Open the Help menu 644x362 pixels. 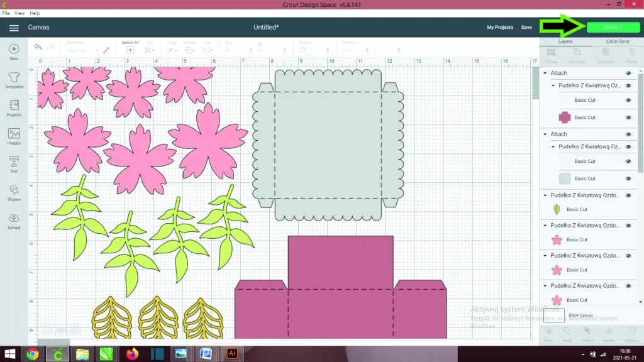coord(35,13)
